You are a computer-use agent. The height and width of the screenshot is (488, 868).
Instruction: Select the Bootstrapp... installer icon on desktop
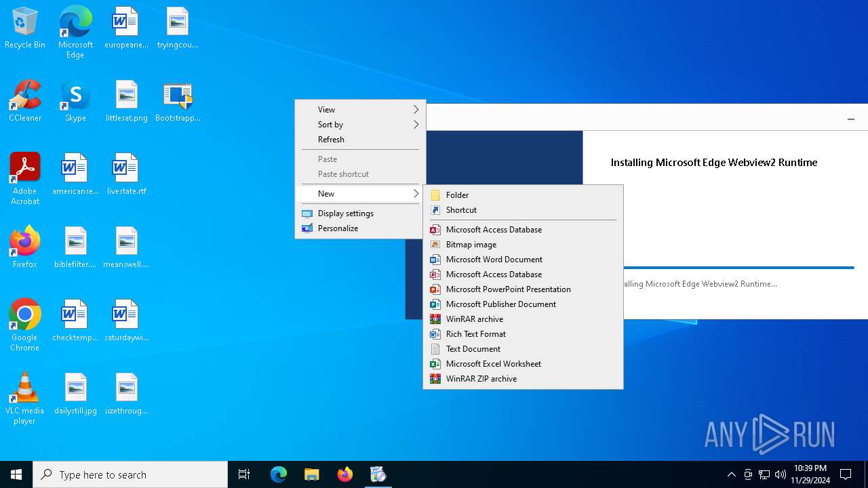tap(178, 101)
